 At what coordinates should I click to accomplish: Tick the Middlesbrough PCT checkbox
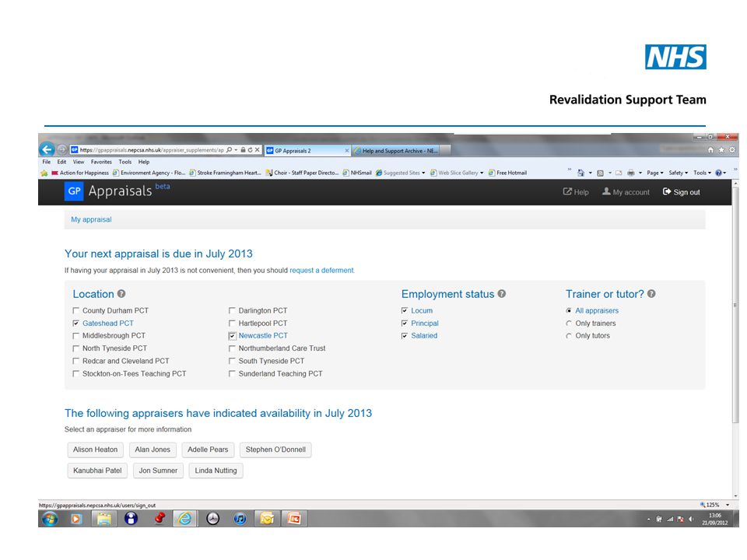(x=75, y=336)
